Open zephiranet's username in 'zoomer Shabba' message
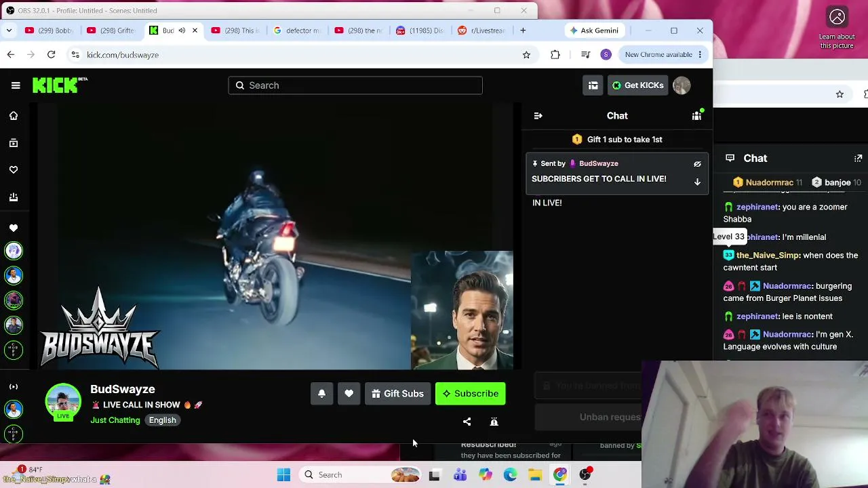Viewport: 868px width, 488px height. [757, 207]
